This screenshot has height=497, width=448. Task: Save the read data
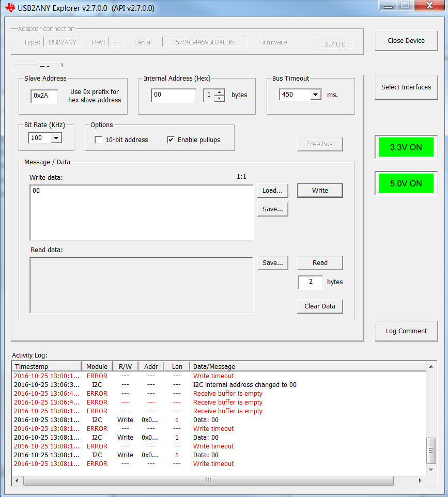click(273, 263)
